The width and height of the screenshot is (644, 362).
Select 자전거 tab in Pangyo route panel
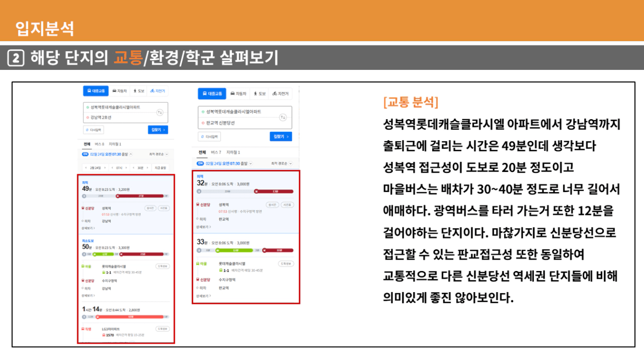tap(281, 94)
